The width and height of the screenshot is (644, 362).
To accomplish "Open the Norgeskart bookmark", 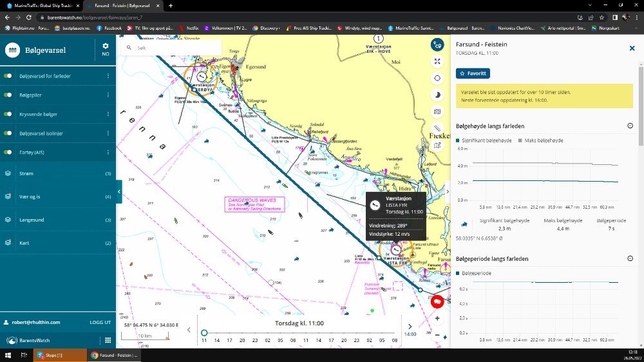I will coord(605,28).
